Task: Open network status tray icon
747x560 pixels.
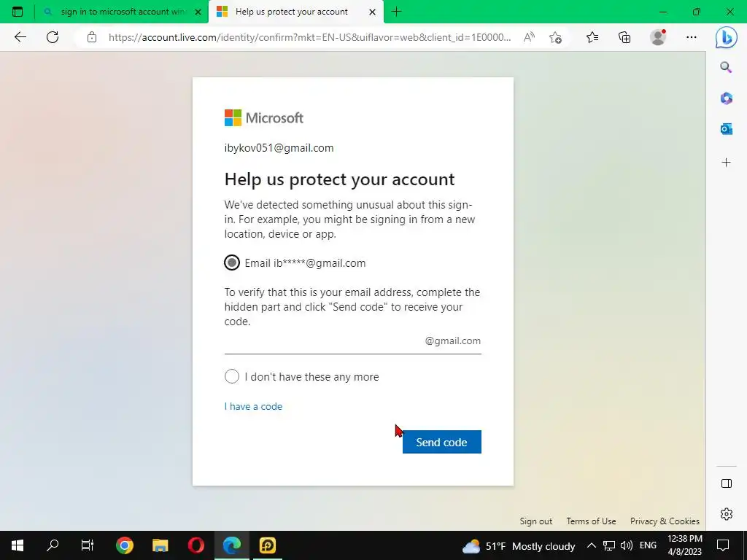Action: pyautogui.click(x=608, y=545)
